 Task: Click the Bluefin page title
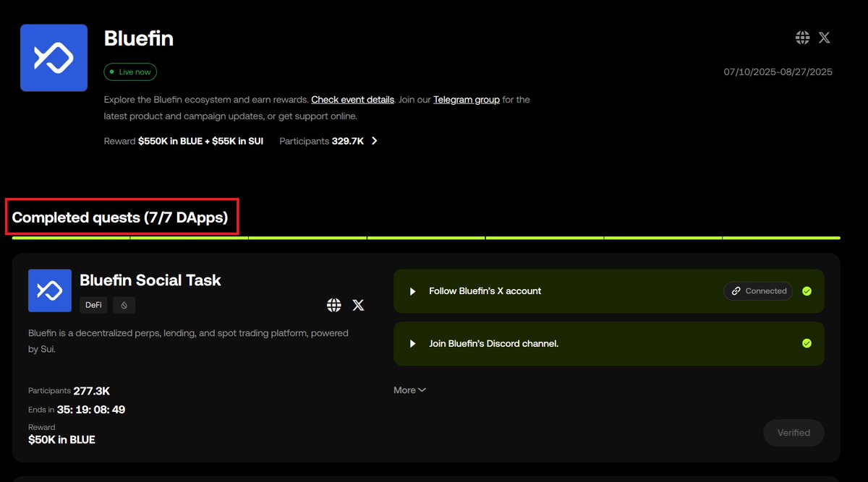[139, 38]
